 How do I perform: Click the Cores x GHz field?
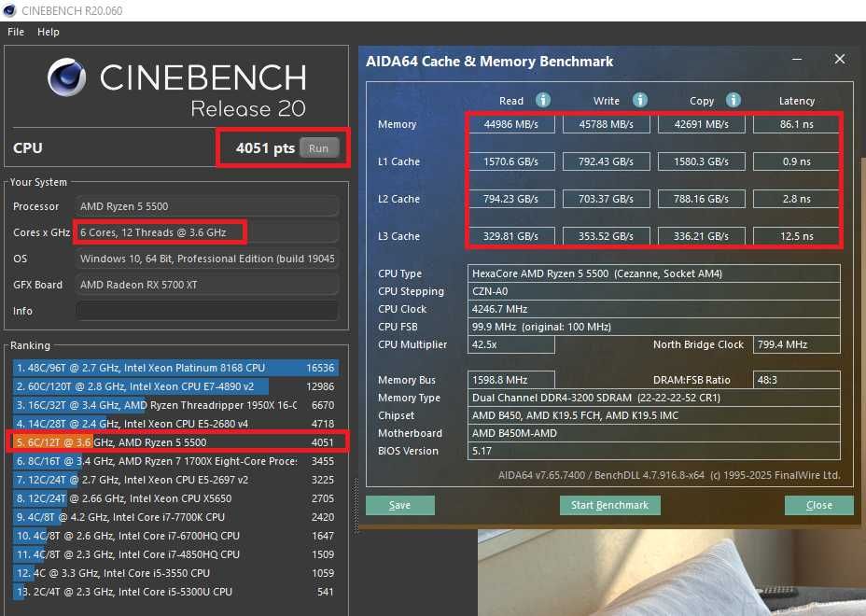[x=207, y=232]
